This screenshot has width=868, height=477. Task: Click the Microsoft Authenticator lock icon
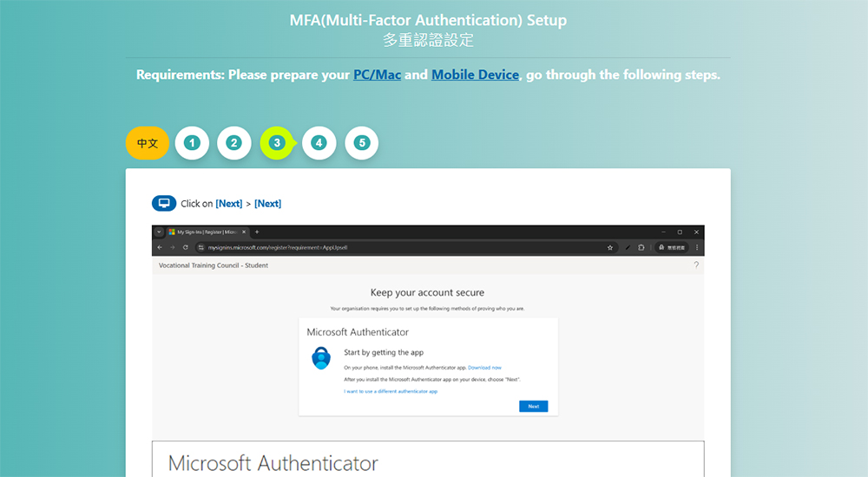click(321, 358)
